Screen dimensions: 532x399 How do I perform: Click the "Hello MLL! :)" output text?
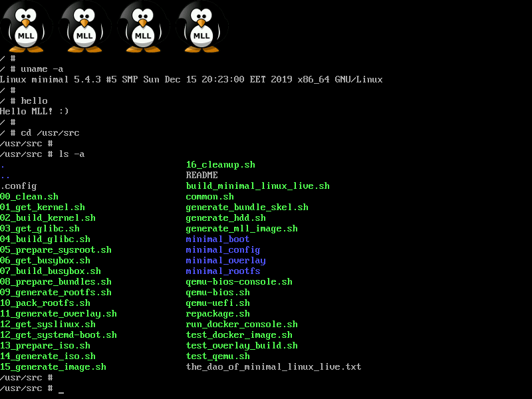click(x=35, y=112)
